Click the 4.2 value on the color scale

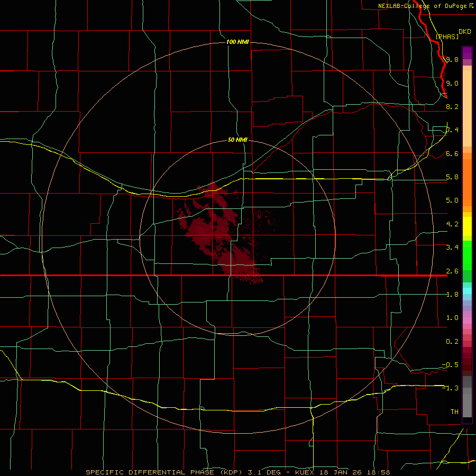click(452, 224)
